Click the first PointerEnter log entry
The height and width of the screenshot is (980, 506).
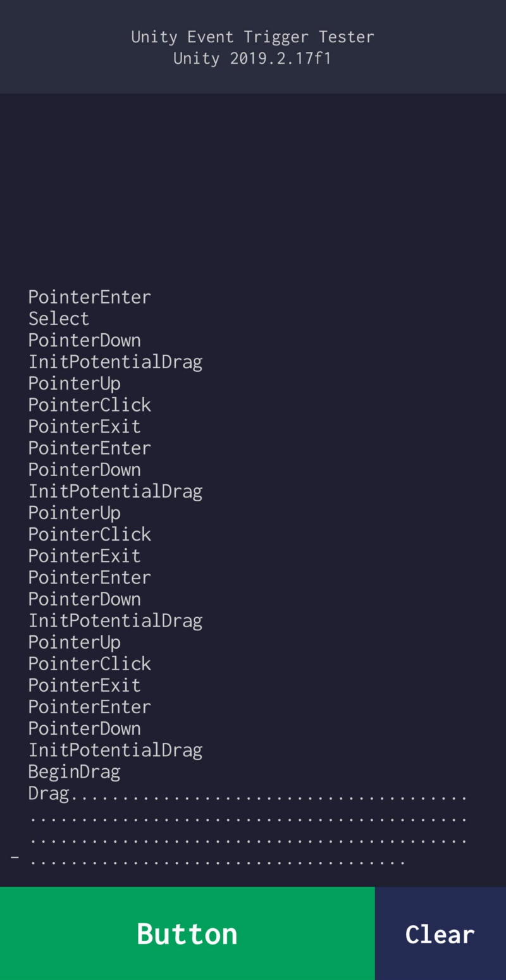89,296
